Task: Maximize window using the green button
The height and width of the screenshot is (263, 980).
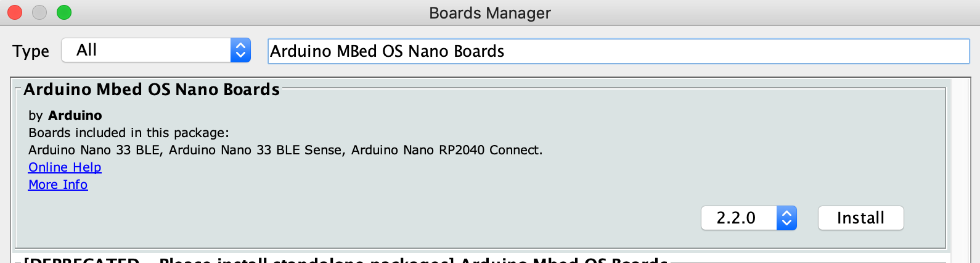Action: click(64, 12)
